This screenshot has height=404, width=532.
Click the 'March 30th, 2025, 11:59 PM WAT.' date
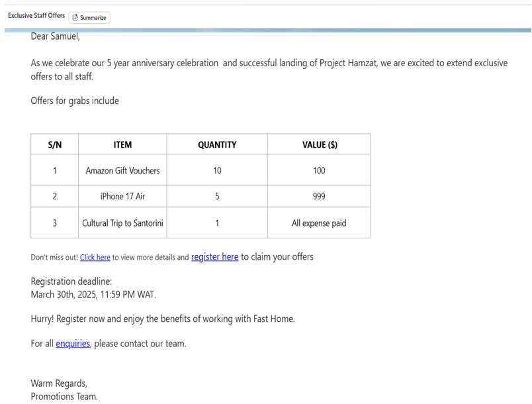[93, 294]
